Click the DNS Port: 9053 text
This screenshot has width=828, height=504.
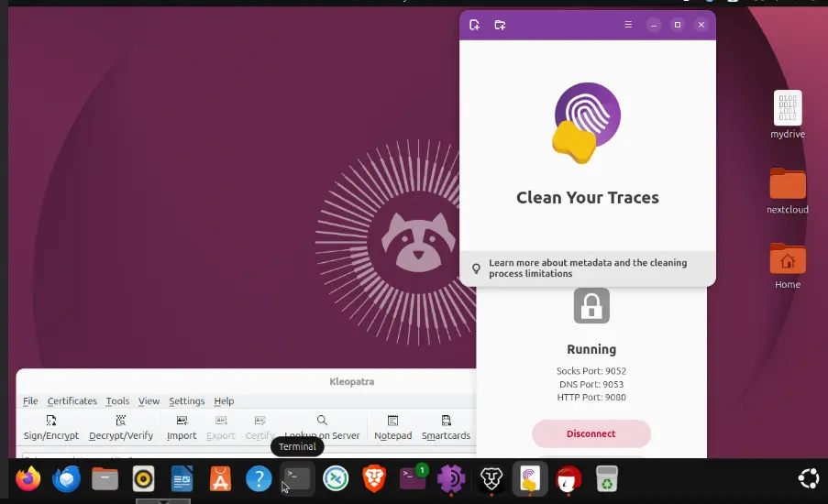click(x=591, y=384)
